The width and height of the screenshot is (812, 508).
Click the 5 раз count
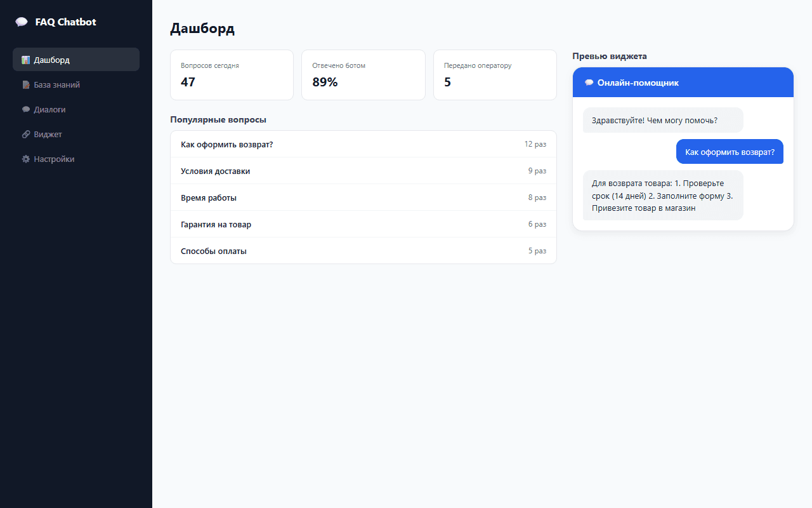tap(537, 251)
